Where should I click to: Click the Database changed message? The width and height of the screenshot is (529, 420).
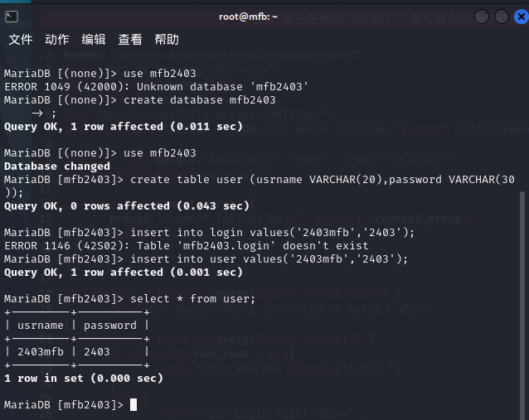point(57,167)
